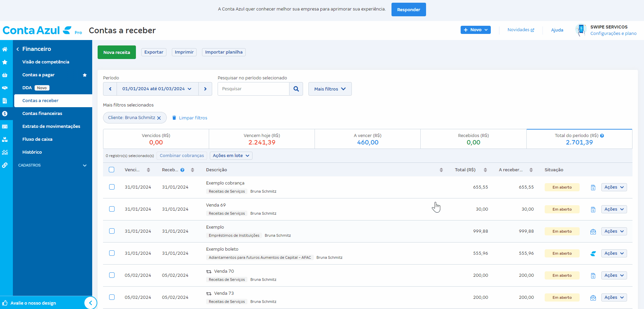Image resolution: width=644 pixels, height=309 pixels.
Task: Navigate to Fluxo de caixa menu item
Action: coord(37,139)
